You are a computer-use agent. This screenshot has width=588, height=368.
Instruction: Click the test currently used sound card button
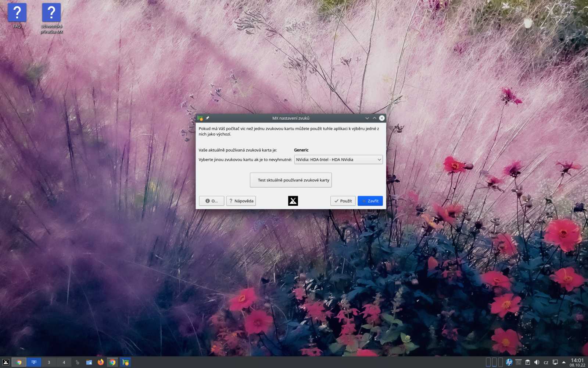pos(291,180)
